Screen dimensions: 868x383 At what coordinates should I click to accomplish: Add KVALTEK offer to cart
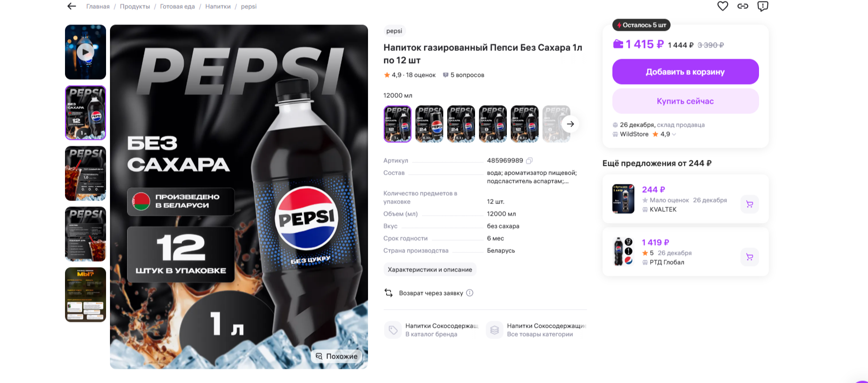[x=749, y=204]
